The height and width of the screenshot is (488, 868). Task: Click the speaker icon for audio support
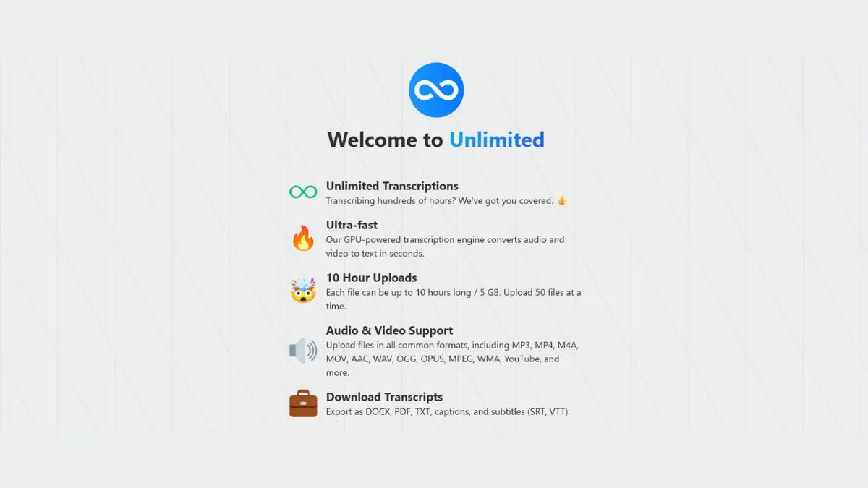303,351
